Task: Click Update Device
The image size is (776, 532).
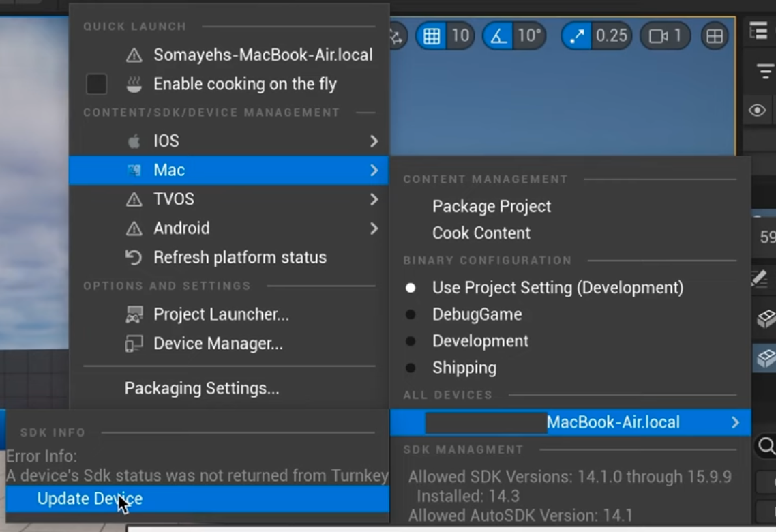Action: pos(90,499)
